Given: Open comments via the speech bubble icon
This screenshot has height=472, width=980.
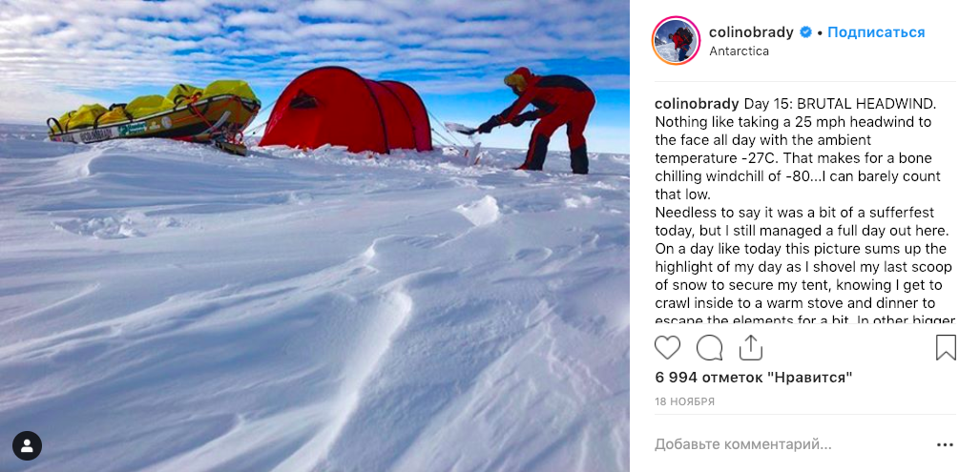Looking at the screenshot, I should click(710, 347).
